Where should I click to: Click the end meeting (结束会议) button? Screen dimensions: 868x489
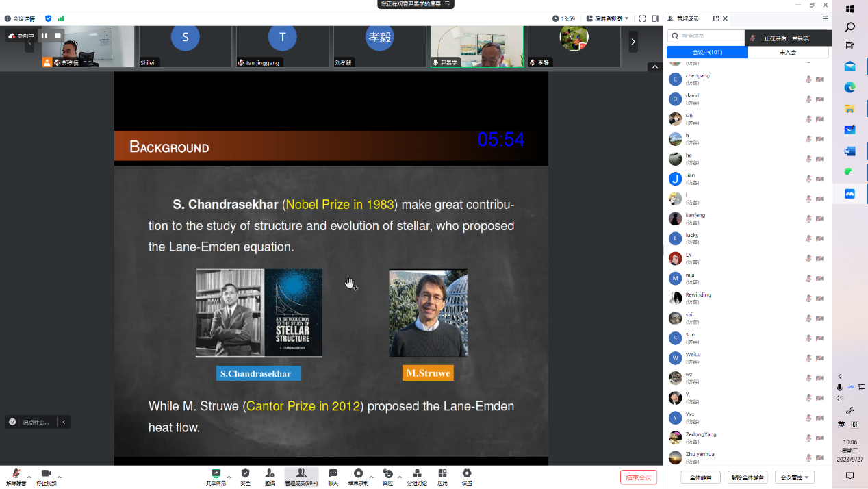(638, 477)
